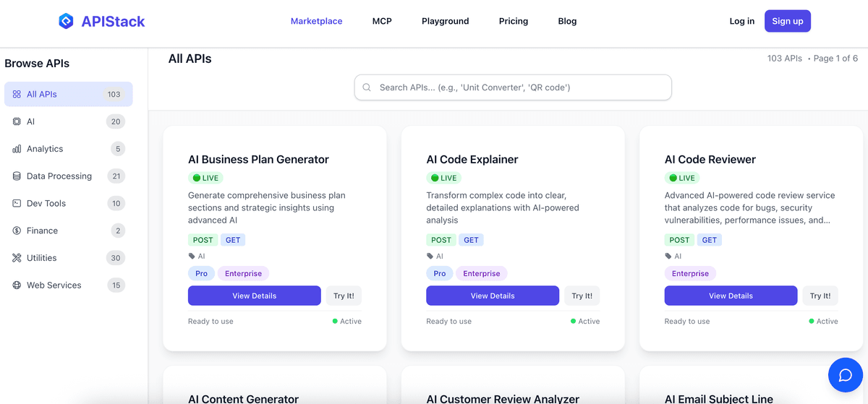Go to the Pricing page
This screenshot has height=404, width=868.
[x=514, y=21]
